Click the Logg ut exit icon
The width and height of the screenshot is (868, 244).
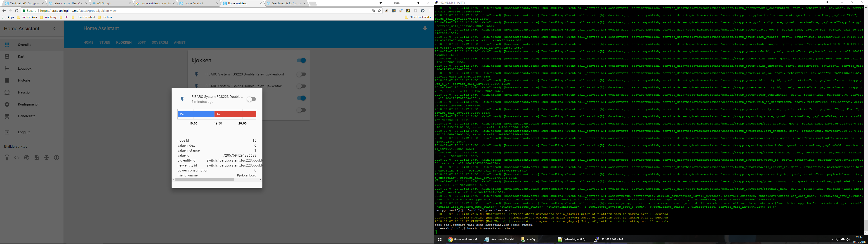click(x=7, y=132)
